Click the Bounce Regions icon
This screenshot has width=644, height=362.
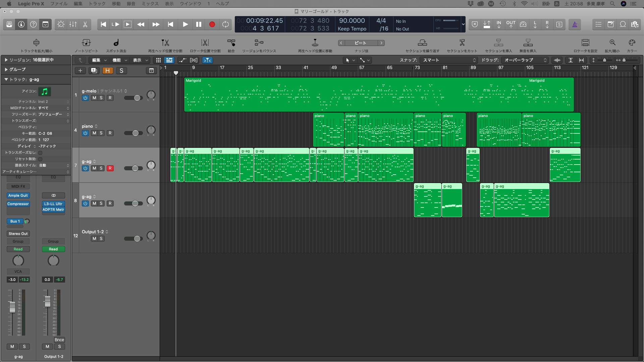[259, 43]
